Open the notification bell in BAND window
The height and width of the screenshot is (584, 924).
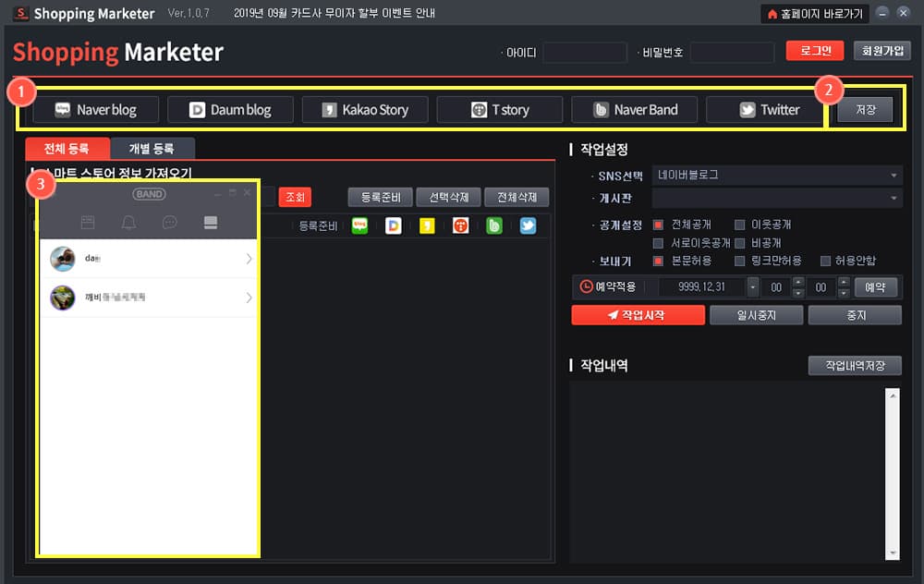click(128, 222)
